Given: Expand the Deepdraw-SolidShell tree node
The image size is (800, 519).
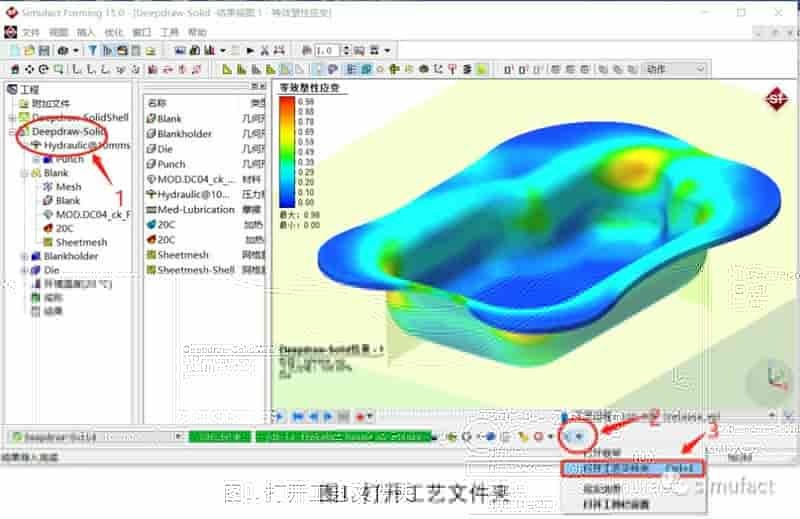Looking at the screenshot, I should click(12, 117).
